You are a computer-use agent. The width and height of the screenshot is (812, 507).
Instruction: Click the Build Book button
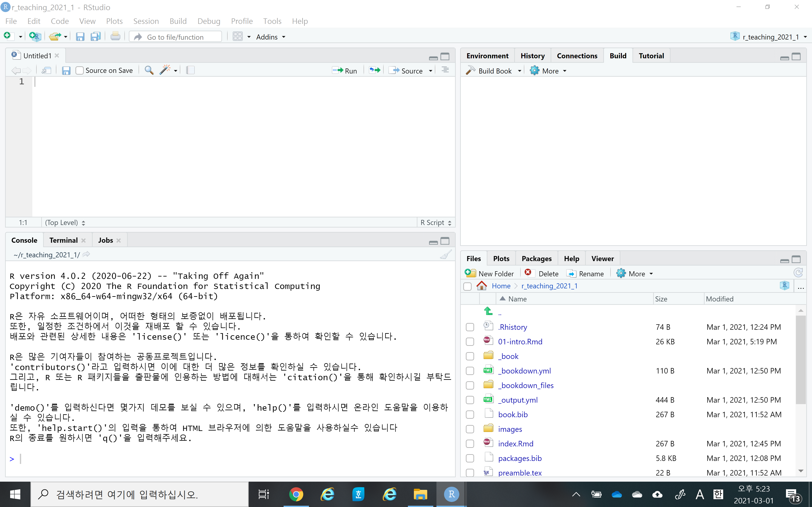point(490,71)
